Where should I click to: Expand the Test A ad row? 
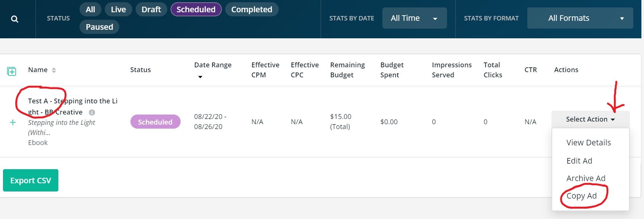pyautogui.click(x=13, y=122)
